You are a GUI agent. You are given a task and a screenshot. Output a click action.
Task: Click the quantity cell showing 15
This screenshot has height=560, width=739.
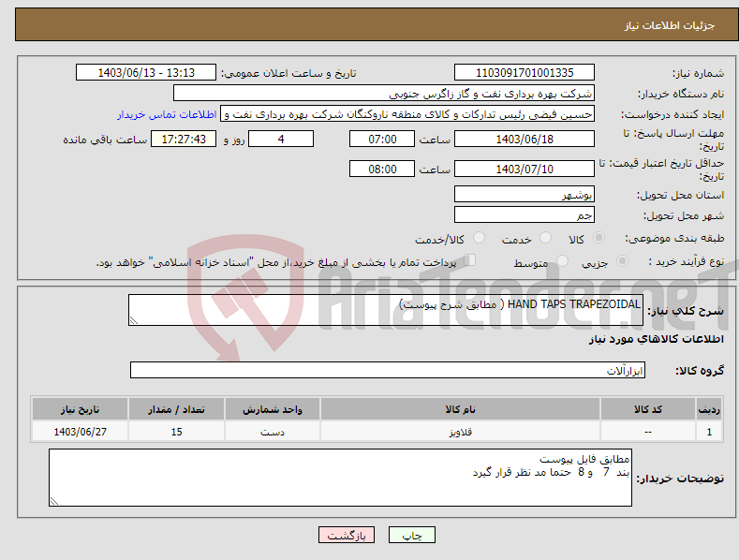click(x=176, y=432)
